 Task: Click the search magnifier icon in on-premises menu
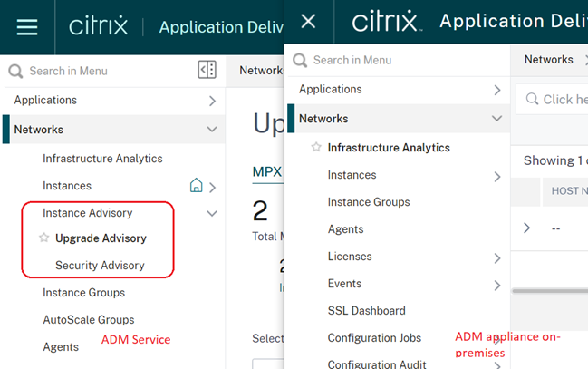pyautogui.click(x=300, y=60)
